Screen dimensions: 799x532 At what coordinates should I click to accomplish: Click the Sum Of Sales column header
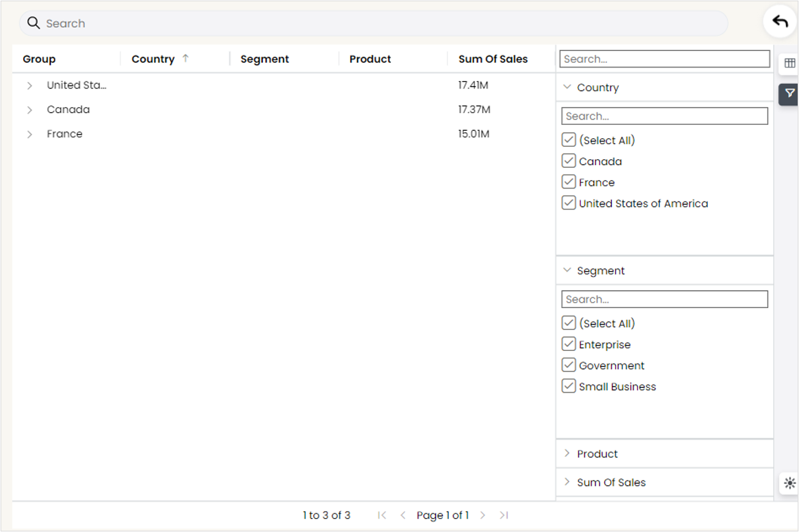coord(493,59)
